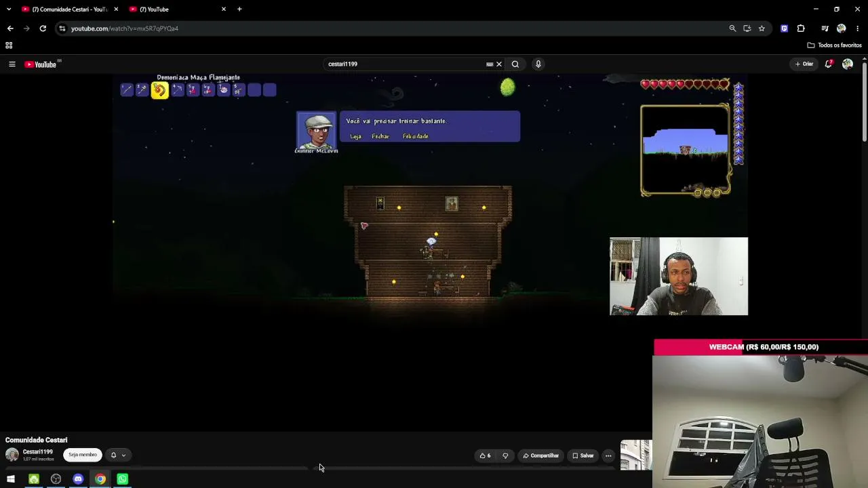Open the YouTube guide hamburger menu
Screen dimensions: 868x488
12,64
